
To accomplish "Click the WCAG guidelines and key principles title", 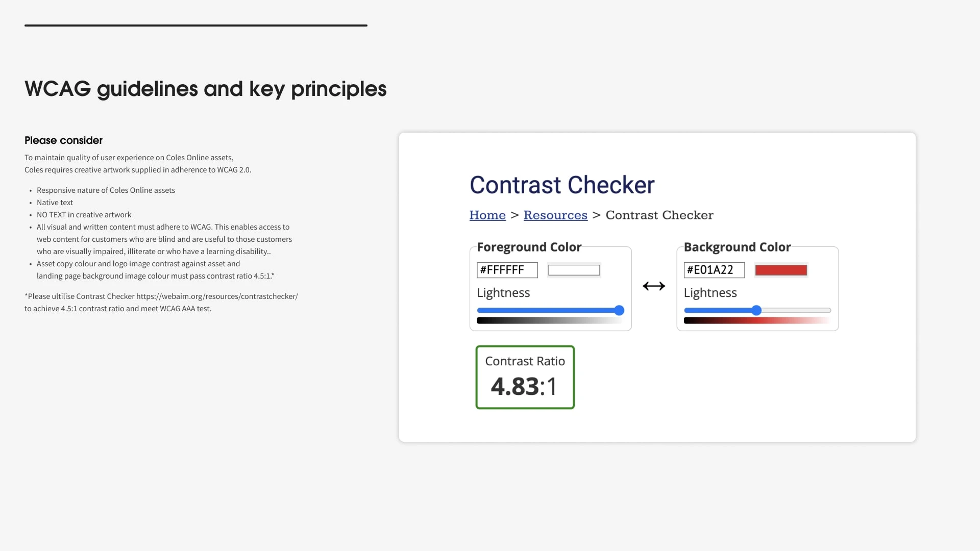I will tap(206, 89).
